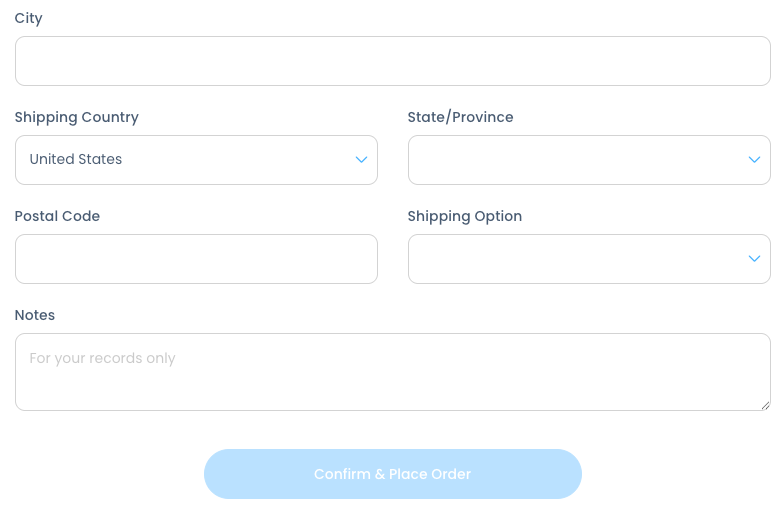Click the 'For your records only' placeholder
The width and height of the screenshot is (780, 512).
coord(102,358)
